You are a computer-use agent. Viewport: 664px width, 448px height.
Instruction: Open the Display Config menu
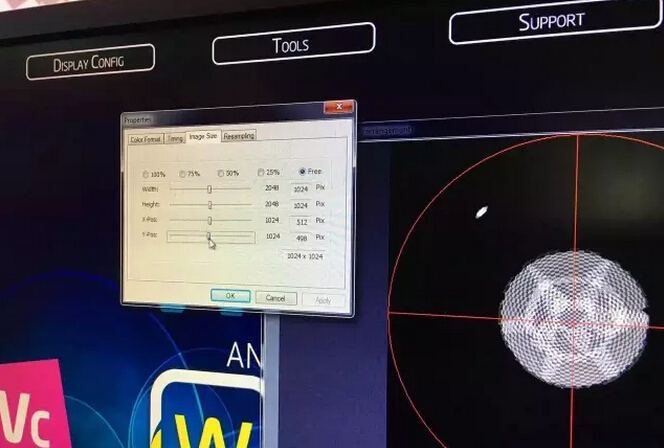coord(90,63)
